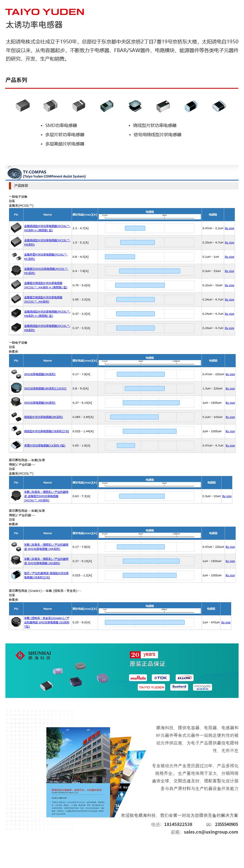Click By size for NR系列[10050] row

pos(230,388)
